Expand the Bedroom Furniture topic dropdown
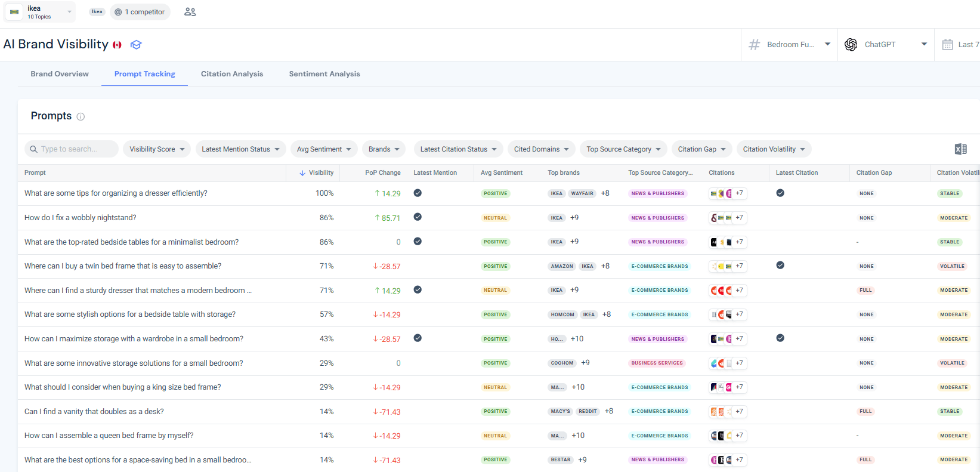The height and width of the screenshot is (472, 980). pyautogui.click(x=789, y=45)
